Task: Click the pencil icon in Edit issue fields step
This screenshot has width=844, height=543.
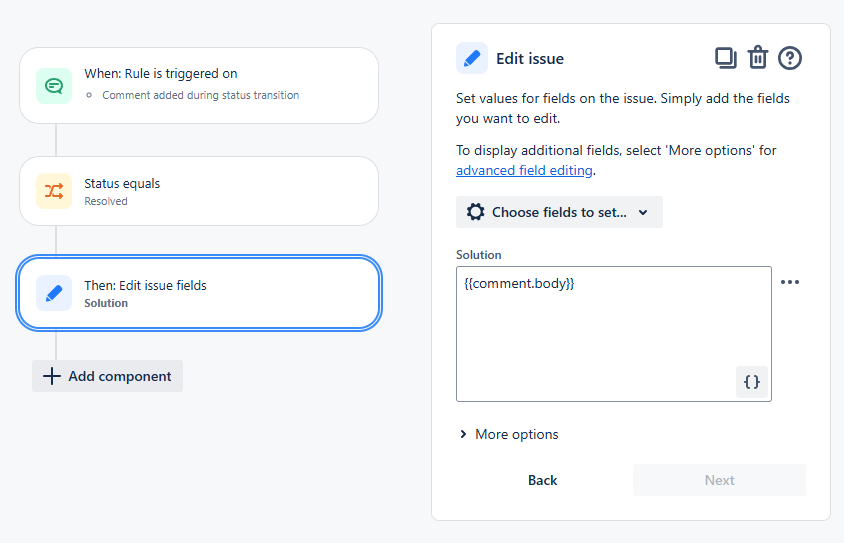Action: (54, 293)
